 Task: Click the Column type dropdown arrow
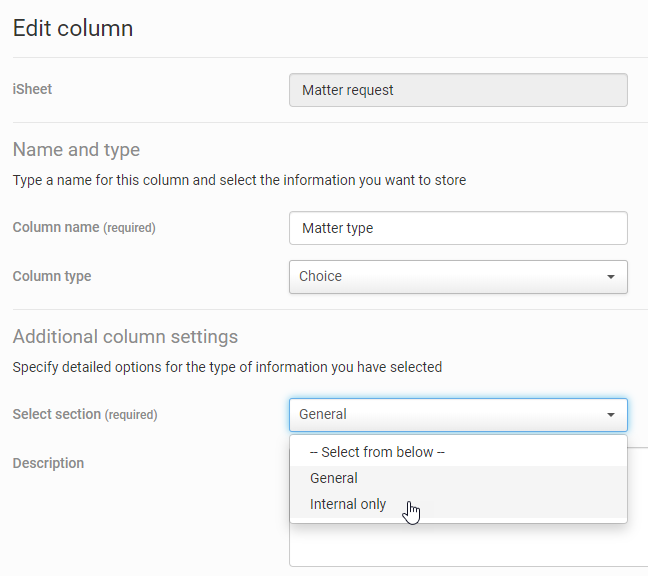(x=611, y=277)
